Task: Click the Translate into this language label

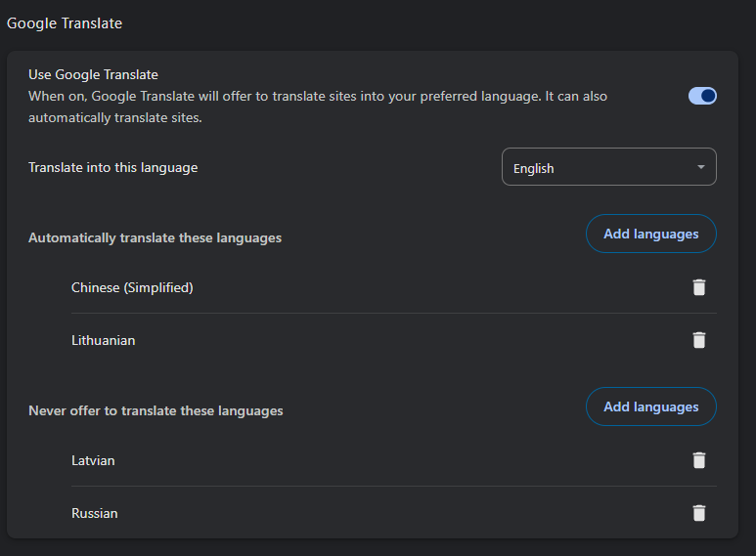Action: click(x=112, y=167)
